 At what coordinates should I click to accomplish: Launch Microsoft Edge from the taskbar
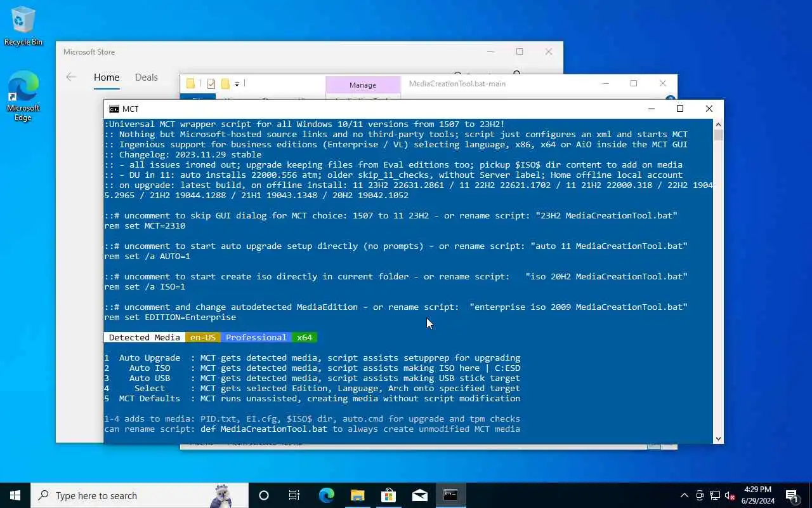pyautogui.click(x=326, y=495)
